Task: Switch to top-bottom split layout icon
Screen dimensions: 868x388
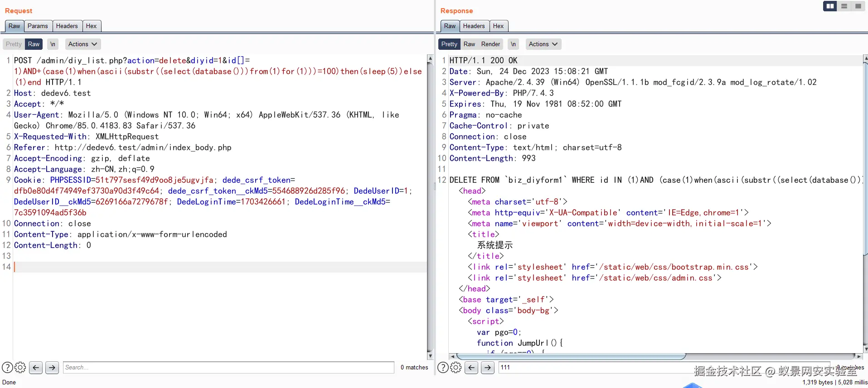Action: pyautogui.click(x=844, y=6)
